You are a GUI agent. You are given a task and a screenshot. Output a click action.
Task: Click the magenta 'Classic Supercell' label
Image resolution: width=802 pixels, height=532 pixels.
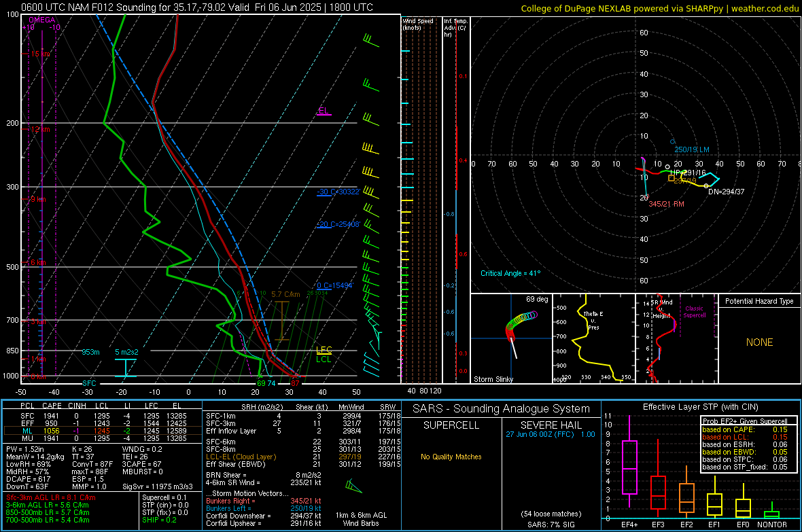[694, 312]
